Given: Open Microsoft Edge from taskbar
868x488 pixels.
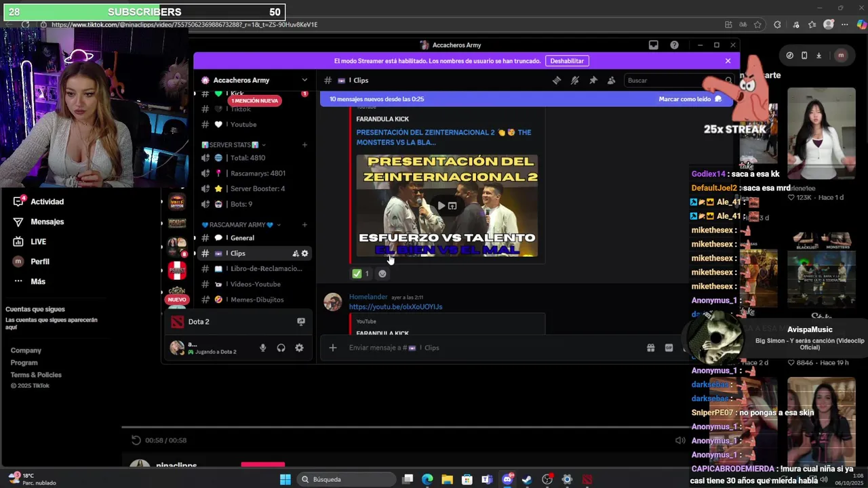Looking at the screenshot, I should [x=427, y=479].
